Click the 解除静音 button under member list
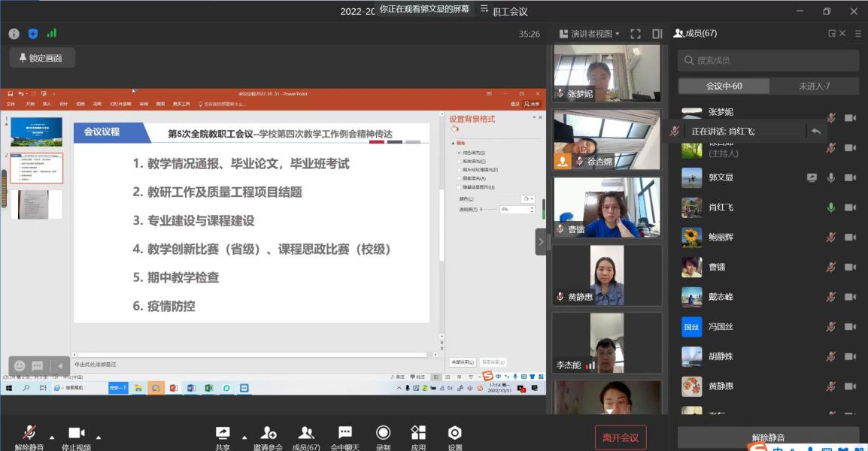The image size is (868, 451). coord(769,437)
